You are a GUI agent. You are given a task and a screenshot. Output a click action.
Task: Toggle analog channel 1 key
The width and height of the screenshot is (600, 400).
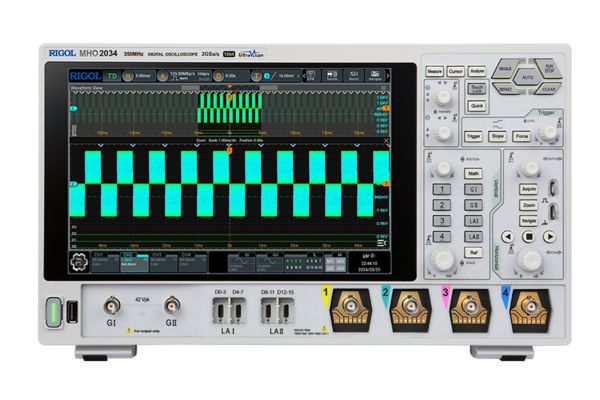coord(442,189)
